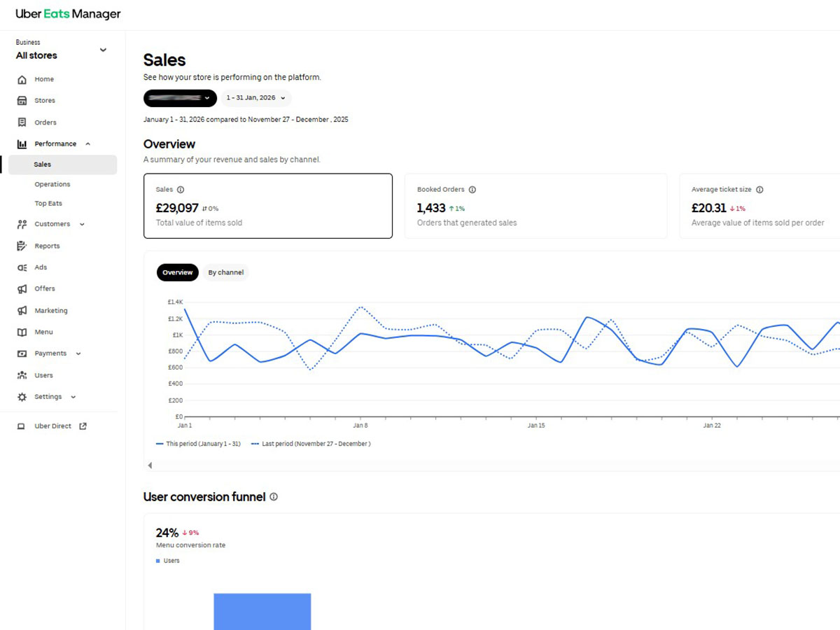
Task: Click the Booked Orders stats card
Action: point(535,206)
